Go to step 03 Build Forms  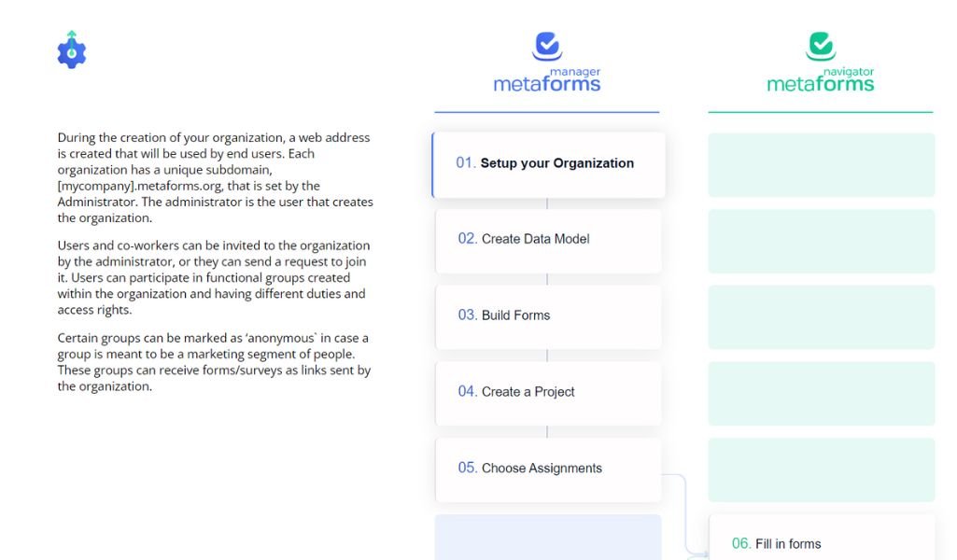pyautogui.click(x=548, y=317)
